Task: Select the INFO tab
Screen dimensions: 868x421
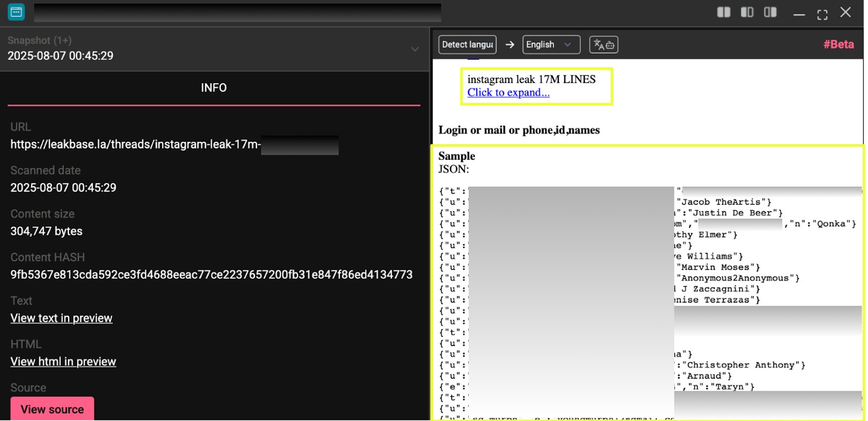Action: 214,88
